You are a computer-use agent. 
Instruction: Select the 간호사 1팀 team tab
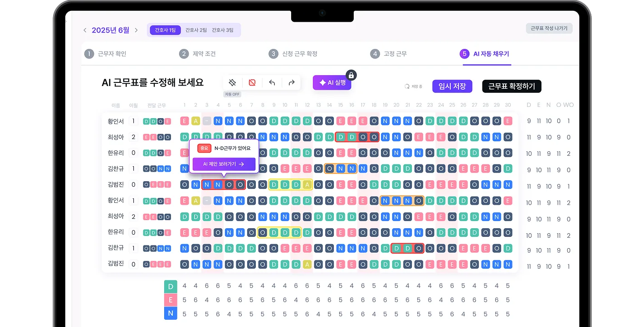(x=166, y=30)
